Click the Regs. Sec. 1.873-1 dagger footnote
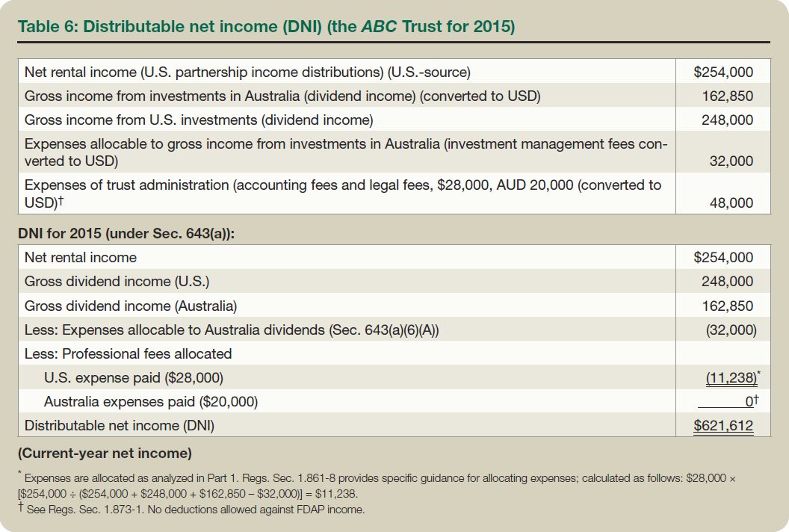Screen dimensions: 789x532 tap(191, 510)
